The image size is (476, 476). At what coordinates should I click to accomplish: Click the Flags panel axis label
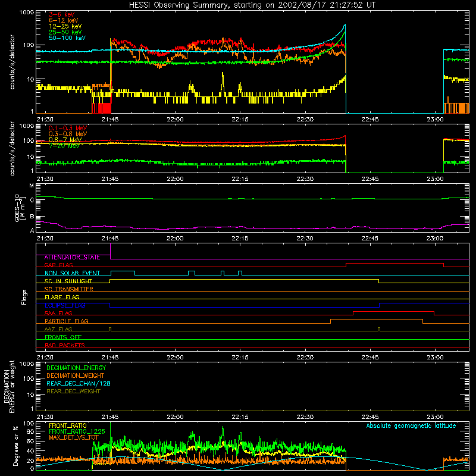click(x=24, y=297)
